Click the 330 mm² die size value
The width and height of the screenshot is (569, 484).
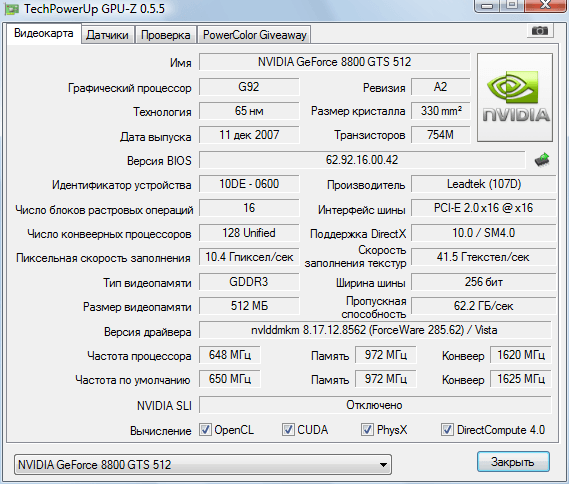[440, 111]
